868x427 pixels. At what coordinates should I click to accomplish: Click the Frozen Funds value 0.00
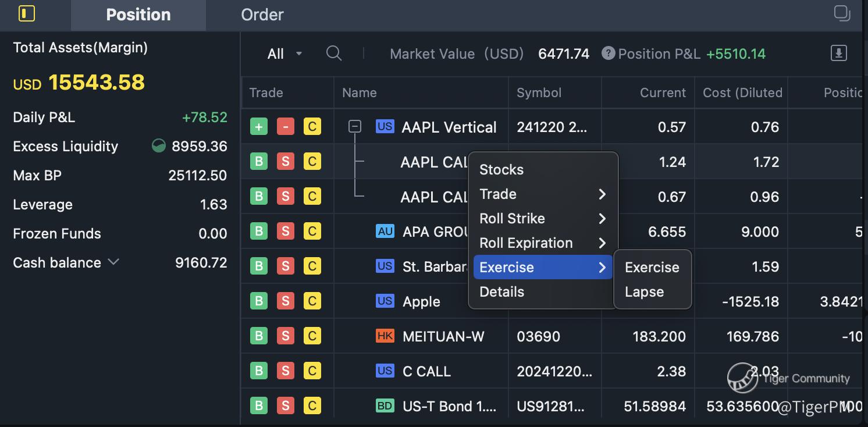tap(213, 233)
